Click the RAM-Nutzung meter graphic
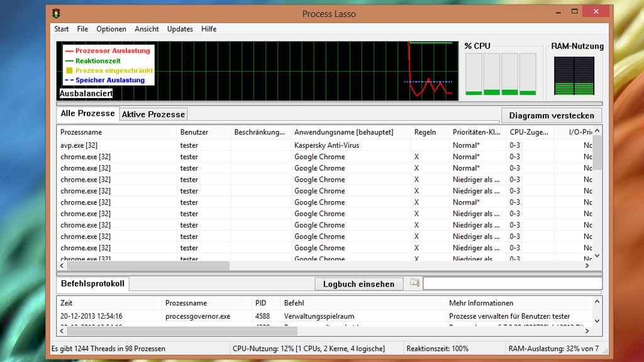Viewport: 644px width, 362px height. pos(574,76)
